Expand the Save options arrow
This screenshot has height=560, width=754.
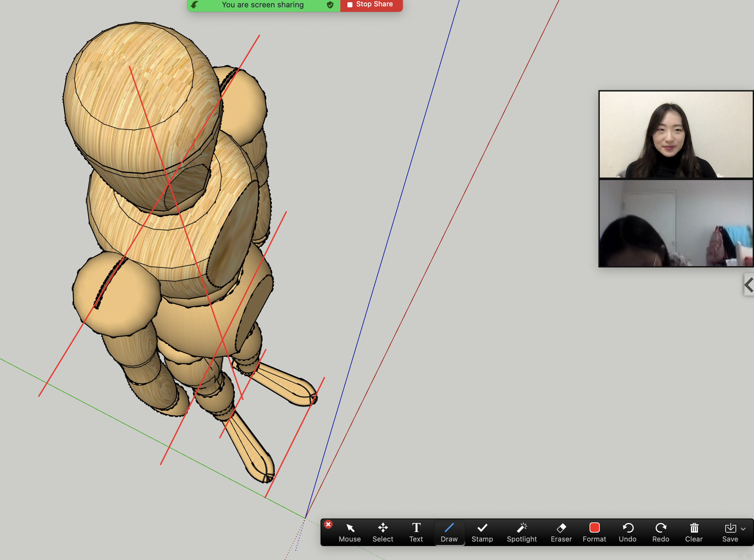tap(743, 529)
